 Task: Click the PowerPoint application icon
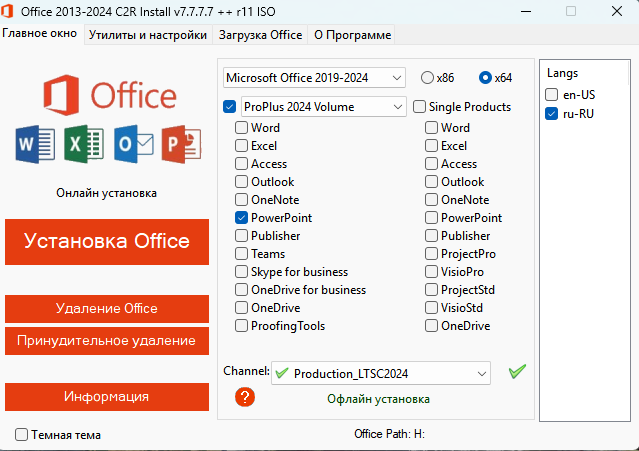click(181, 144)
